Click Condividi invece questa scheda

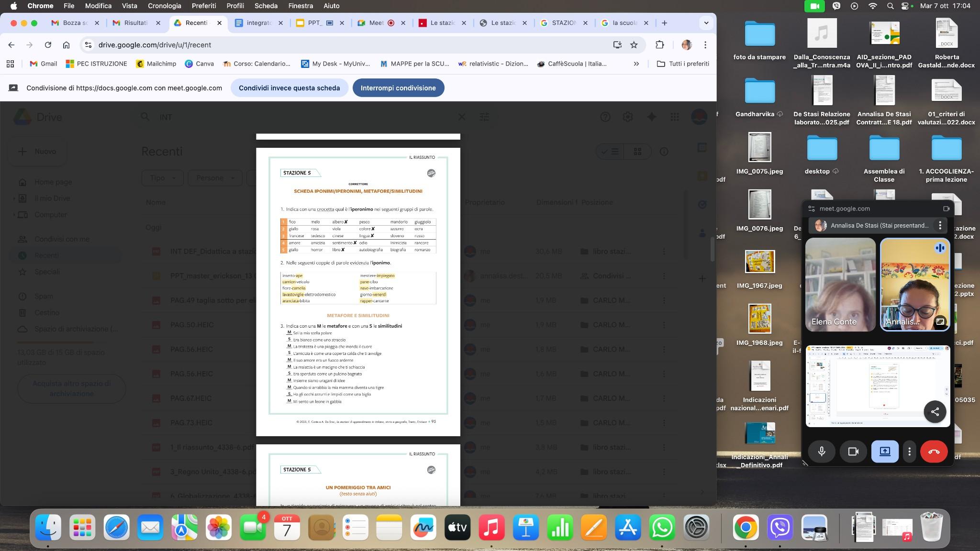coord(289,88)
